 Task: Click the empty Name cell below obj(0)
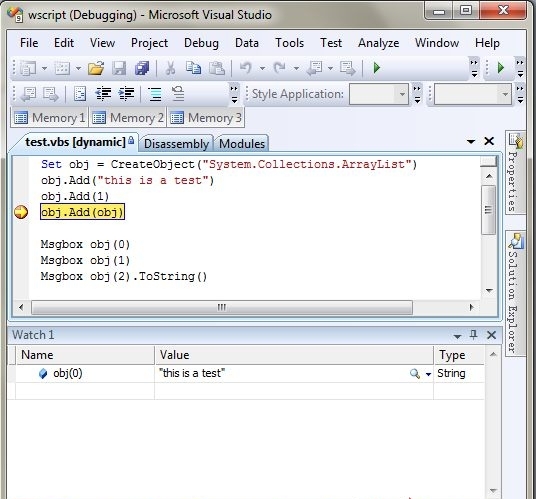(85, 391)
